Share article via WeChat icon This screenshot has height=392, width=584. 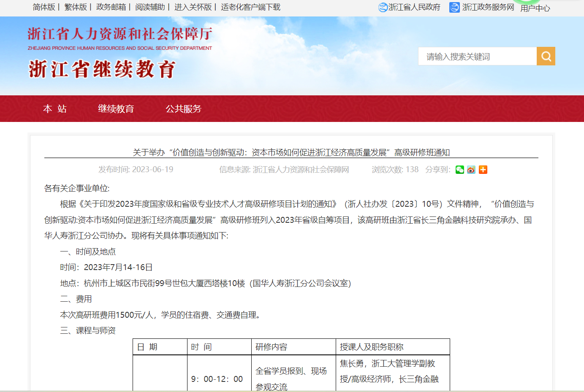(460, 170)
